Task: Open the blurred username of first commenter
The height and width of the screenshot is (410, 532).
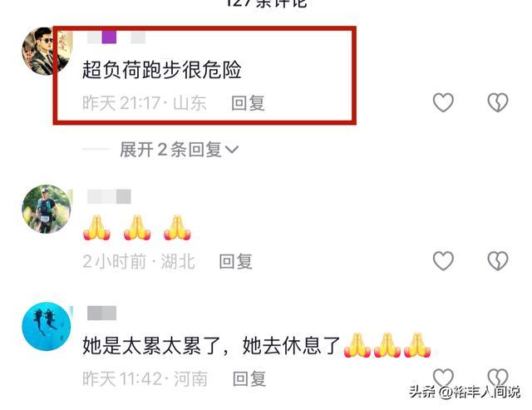Action: point(116,37)
